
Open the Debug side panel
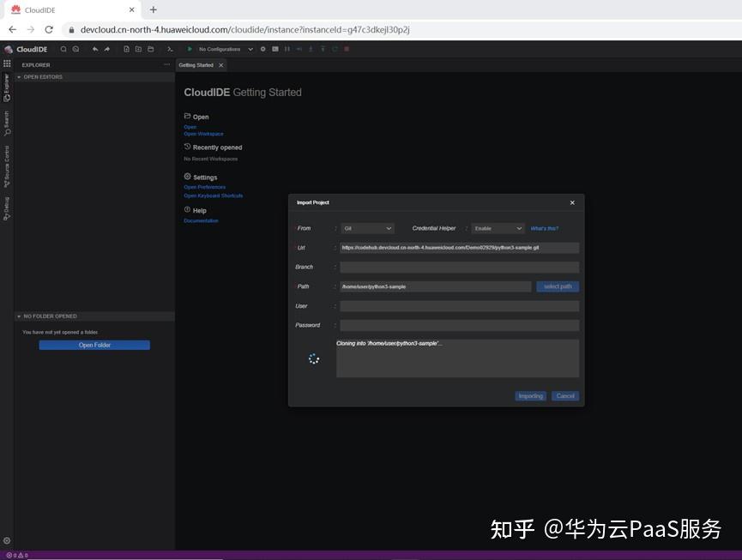7,208
